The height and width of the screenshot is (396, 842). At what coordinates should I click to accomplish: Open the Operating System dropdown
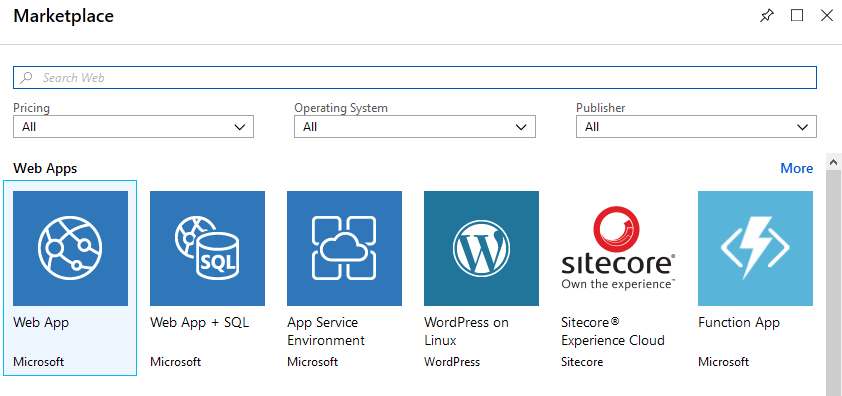[x=415, y=127]
